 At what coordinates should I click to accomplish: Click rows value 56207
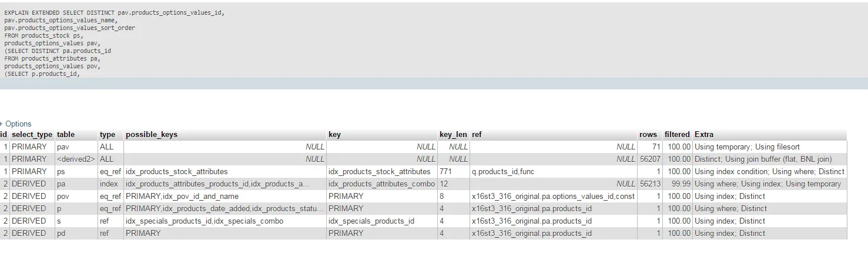point(650,159)
